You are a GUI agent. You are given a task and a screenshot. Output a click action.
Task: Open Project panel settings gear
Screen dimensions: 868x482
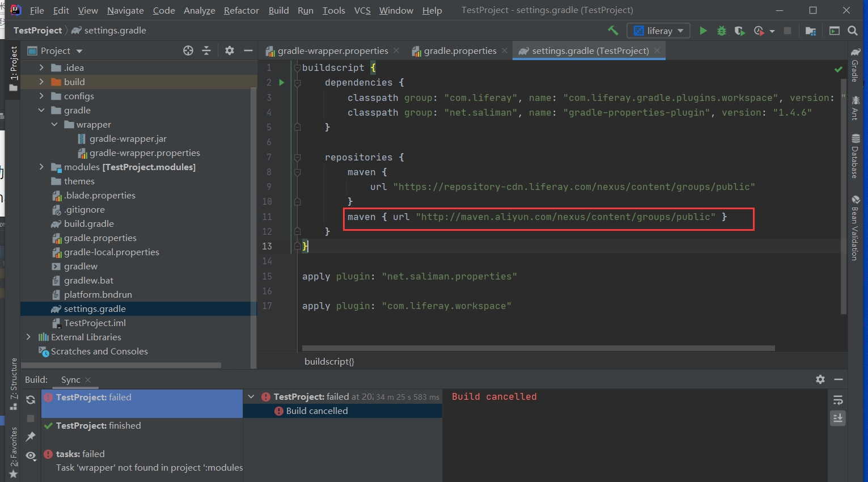(x=230, y=50)
